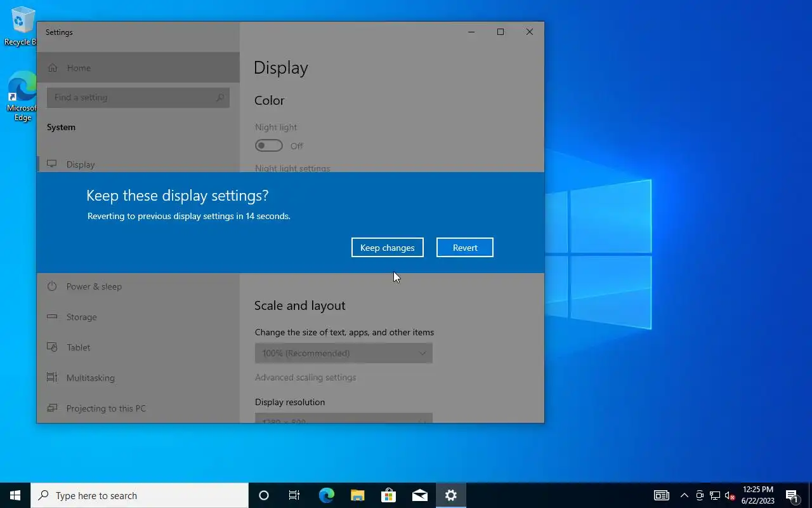
Task: Click the Storage drive icon
Action: pyautogui.click(x=52, y=317)
